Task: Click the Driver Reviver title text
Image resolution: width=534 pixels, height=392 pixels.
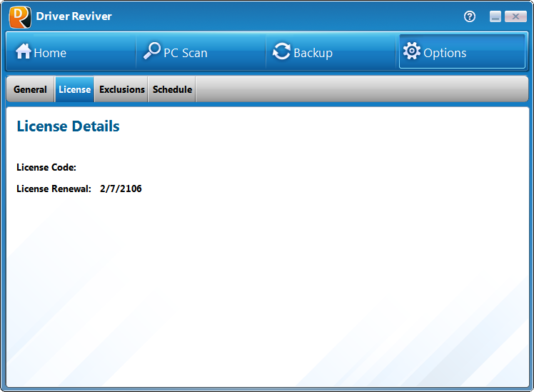Action: (74, 16)
